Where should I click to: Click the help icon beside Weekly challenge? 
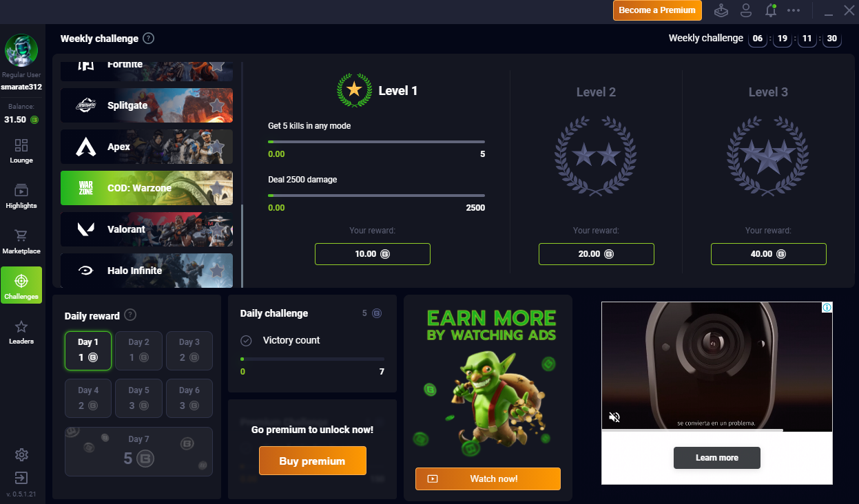tap(148, 39)
